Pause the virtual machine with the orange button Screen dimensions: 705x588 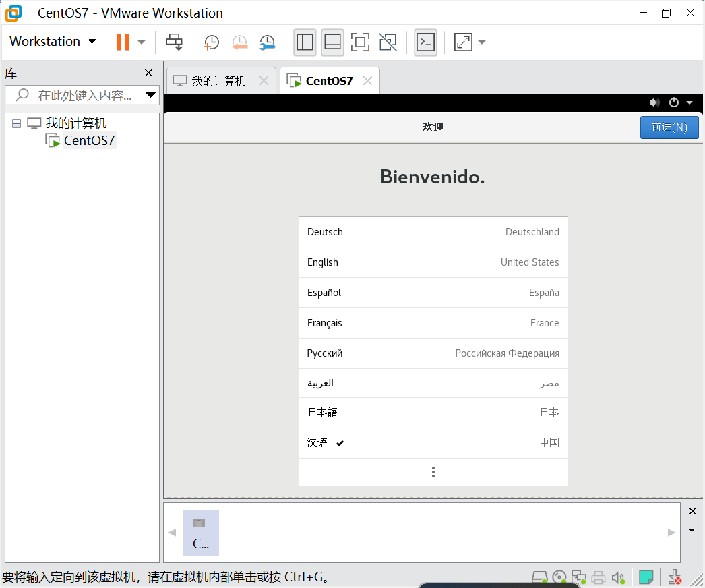click(123, 42)
